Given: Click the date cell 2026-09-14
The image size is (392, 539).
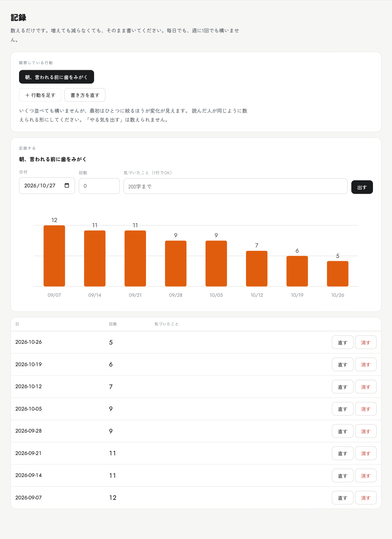Looking at the screenshot, I should 28,475.
